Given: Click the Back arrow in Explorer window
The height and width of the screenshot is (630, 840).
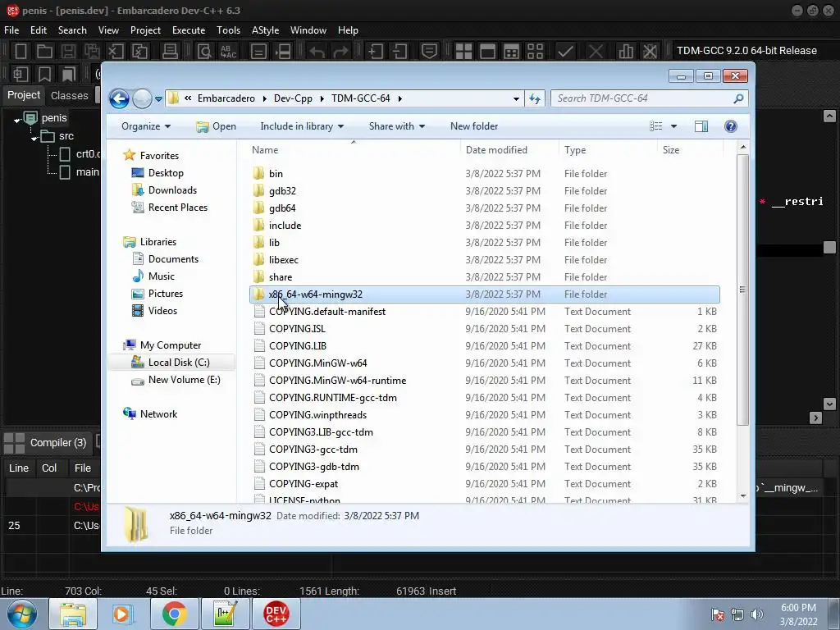Looking at the screenshot, I should tap(119, 98).
